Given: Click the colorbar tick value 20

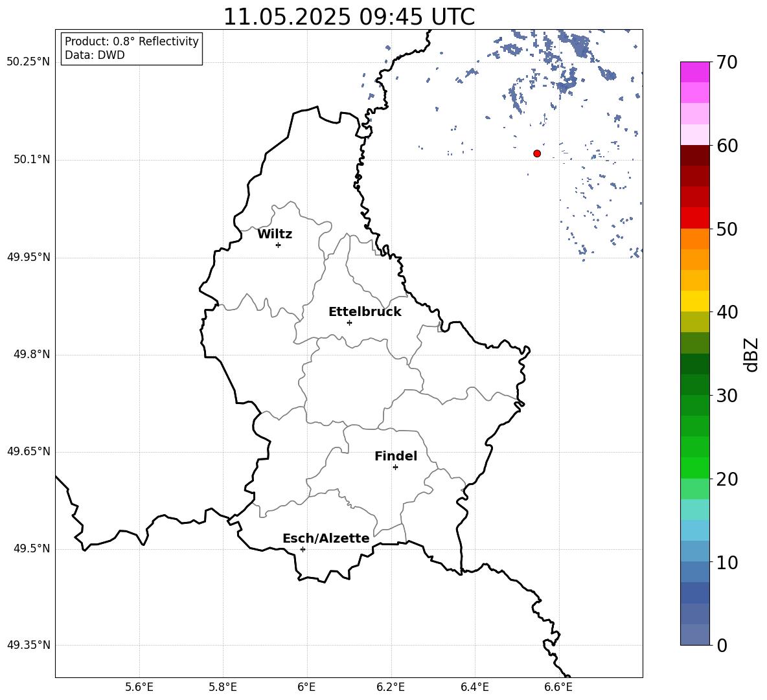Looking at the screenshot, I should tap(727, 479).
